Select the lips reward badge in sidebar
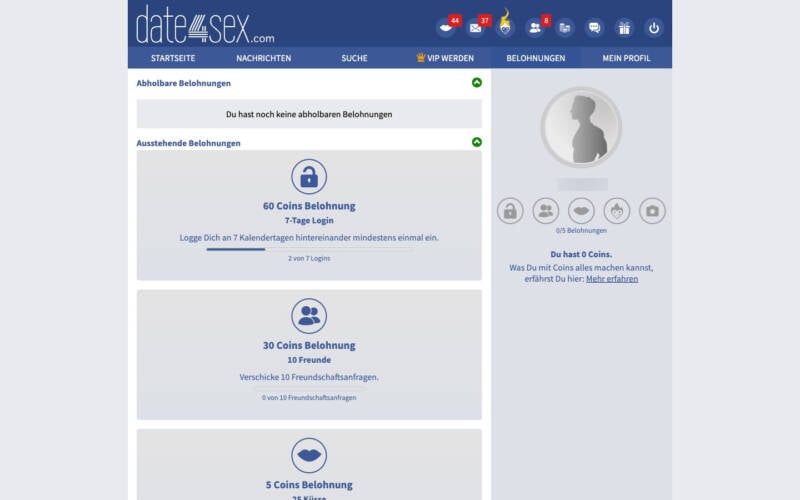This screenshot has width=800, height=500. point(581,211)
